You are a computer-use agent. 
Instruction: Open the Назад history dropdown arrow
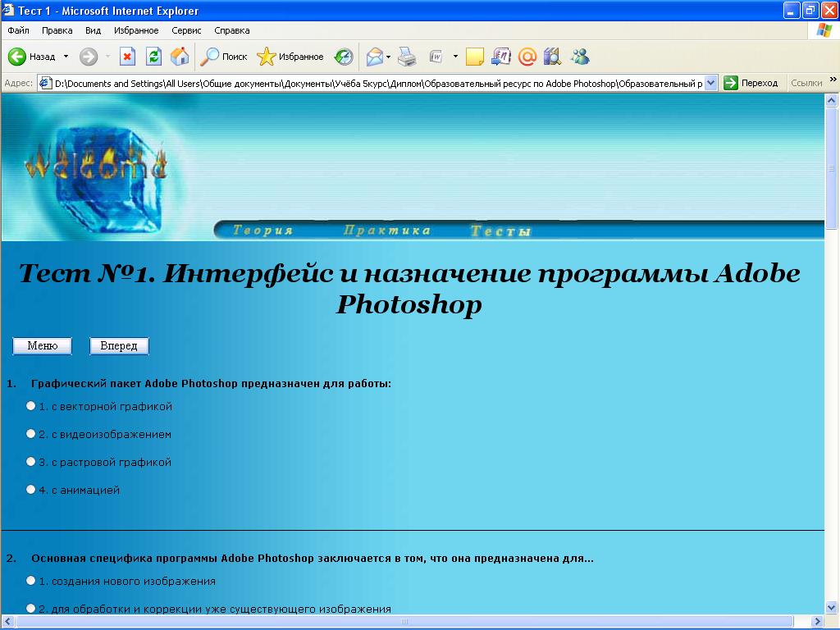pos(66,57)
